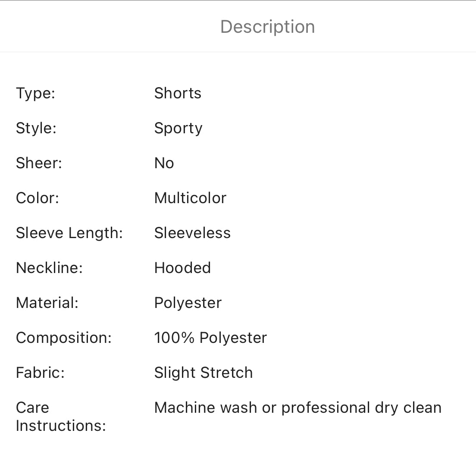The image size is (476, 449).
Task: Click the 'Neckline:' label
Action: 49,268
